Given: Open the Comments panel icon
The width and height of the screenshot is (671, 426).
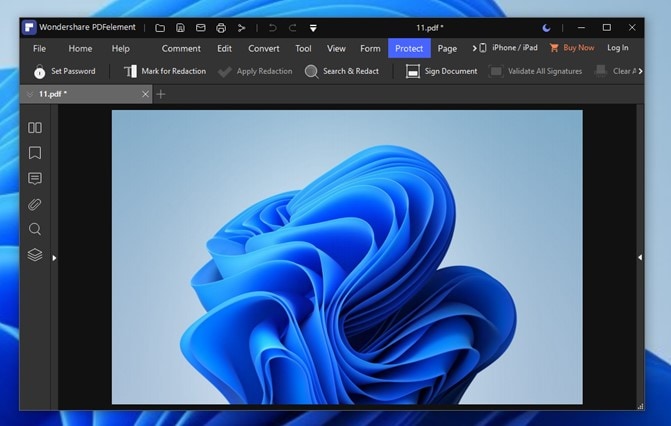Looking at the screenshot, I should click(35, 179).
